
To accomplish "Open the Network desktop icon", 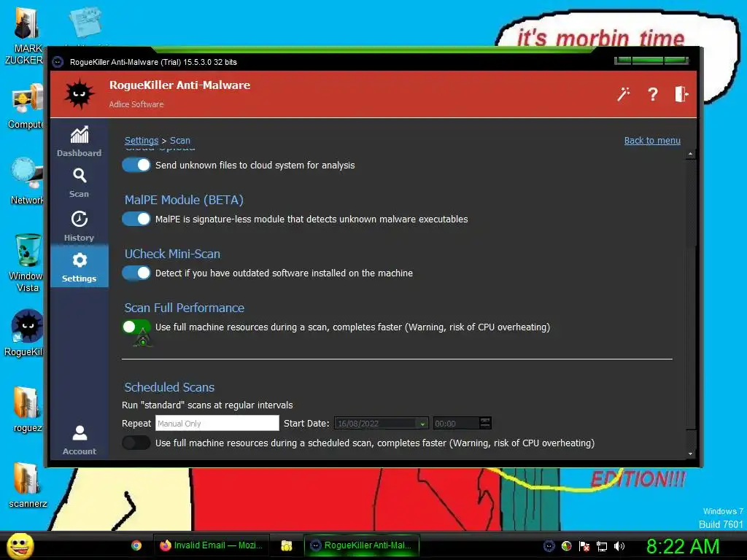I will 27,181.
